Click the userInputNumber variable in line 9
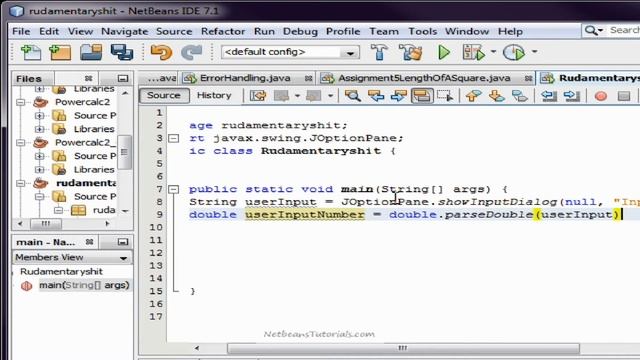 304,215
